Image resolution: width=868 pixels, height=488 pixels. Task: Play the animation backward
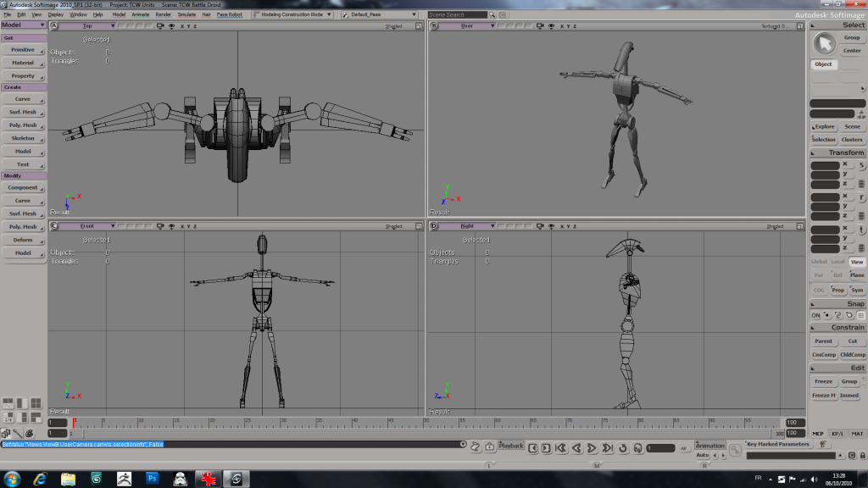pyautogui.click(x=576, y=448)
